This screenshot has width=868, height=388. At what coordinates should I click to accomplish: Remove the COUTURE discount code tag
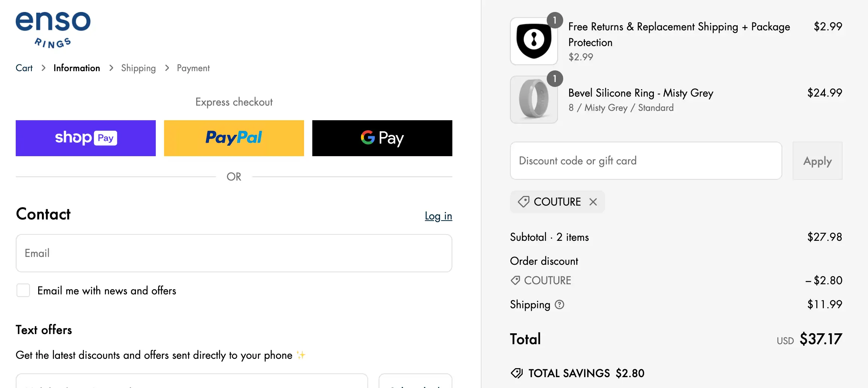click(593, 202)
